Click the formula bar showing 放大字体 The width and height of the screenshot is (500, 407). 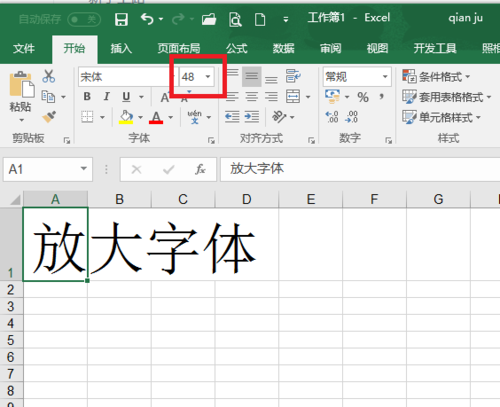[360, 169]
